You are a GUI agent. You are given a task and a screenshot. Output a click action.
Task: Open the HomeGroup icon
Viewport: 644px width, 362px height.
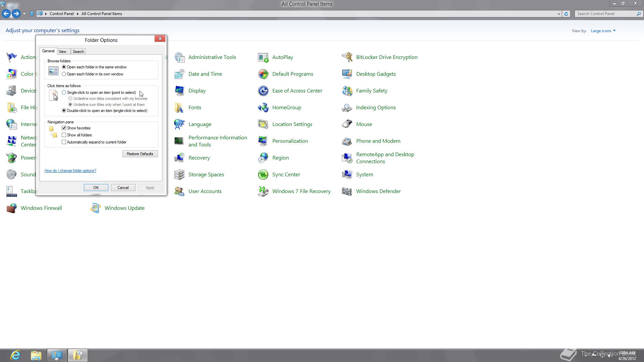(263, 108)
